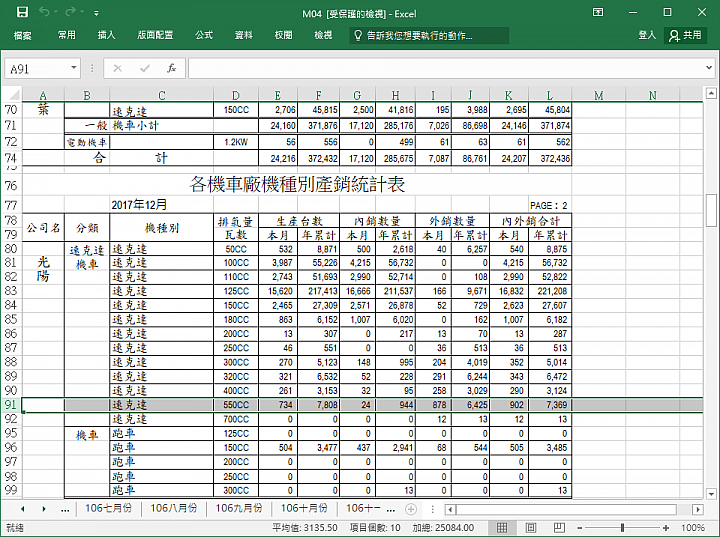Screen dimensions: 720x537
Task: Click the zoom slider handle
Action: [622, 528]
